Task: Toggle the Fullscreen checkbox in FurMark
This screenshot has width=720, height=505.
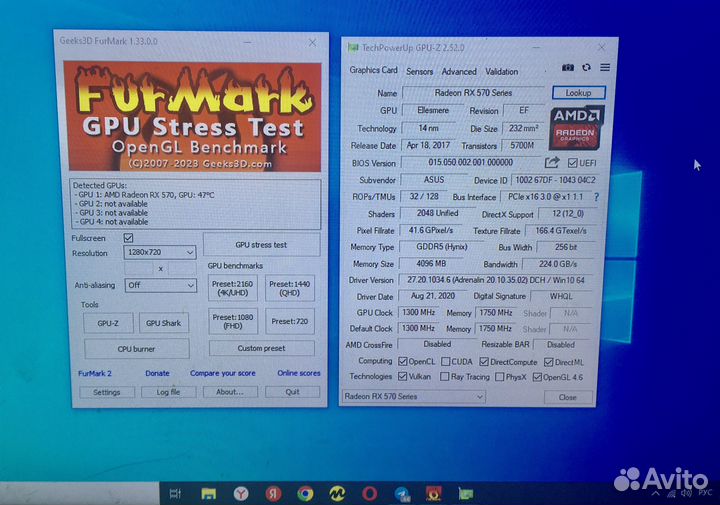Action: tap(128, 238)
